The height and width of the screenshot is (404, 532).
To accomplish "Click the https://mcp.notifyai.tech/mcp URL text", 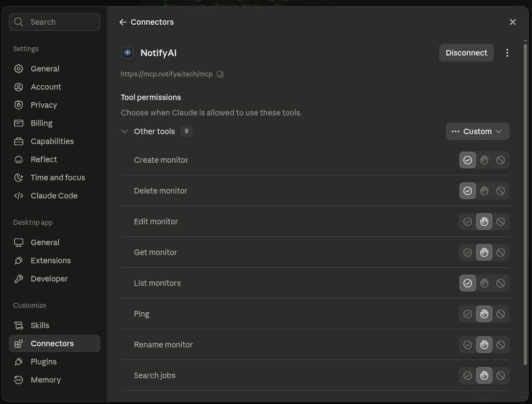I will pyautogui.click(x=166, y=74).
